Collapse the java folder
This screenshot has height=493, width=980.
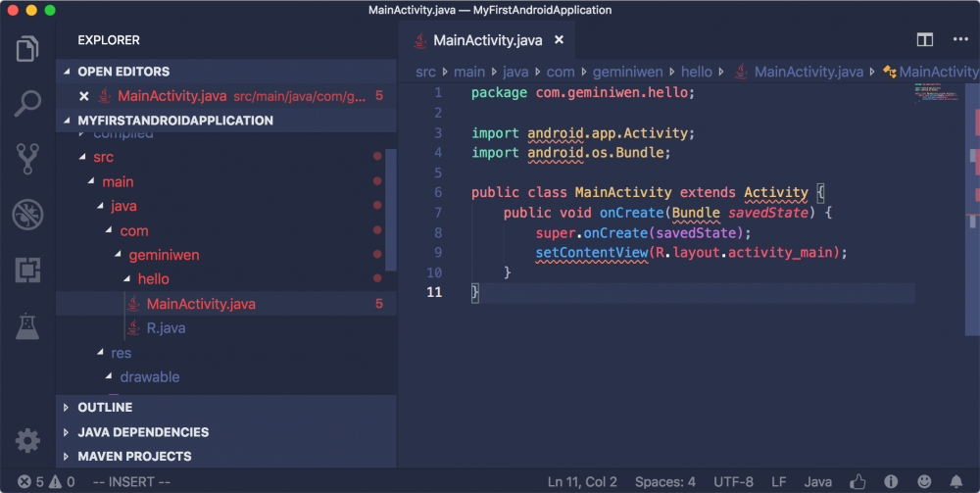click(x=100, y=206)
